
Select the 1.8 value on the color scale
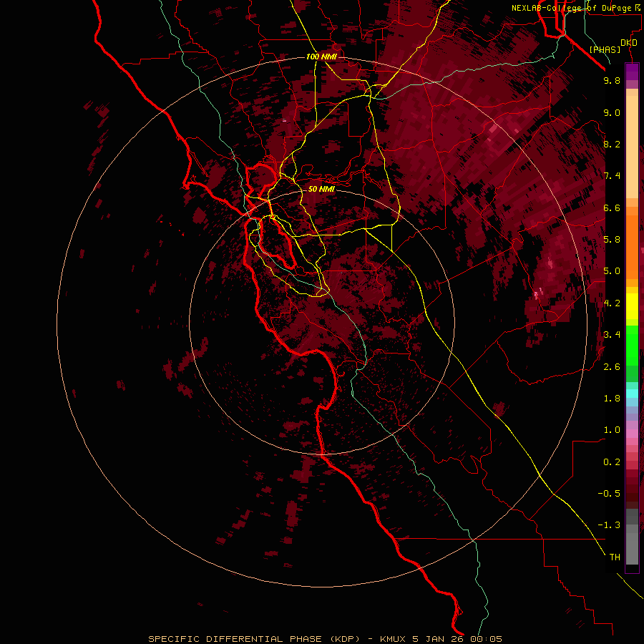coord(612,399)
